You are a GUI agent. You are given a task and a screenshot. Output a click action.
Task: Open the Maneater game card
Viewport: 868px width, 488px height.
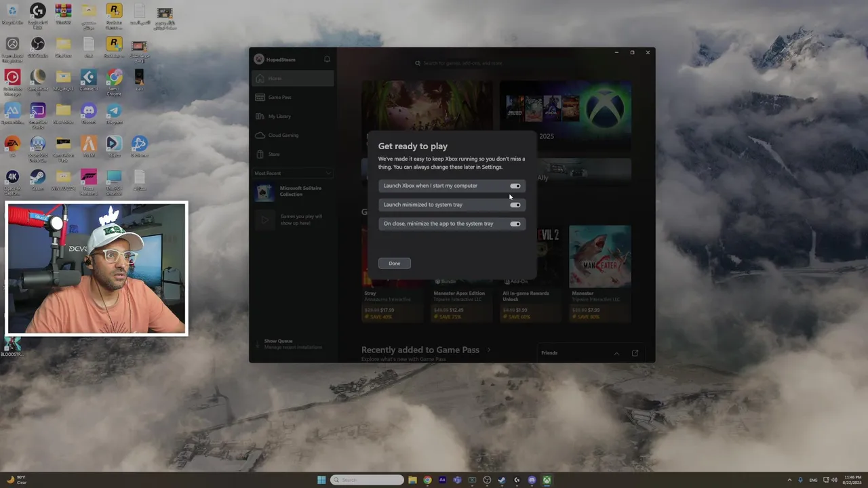tap(600, 274)
